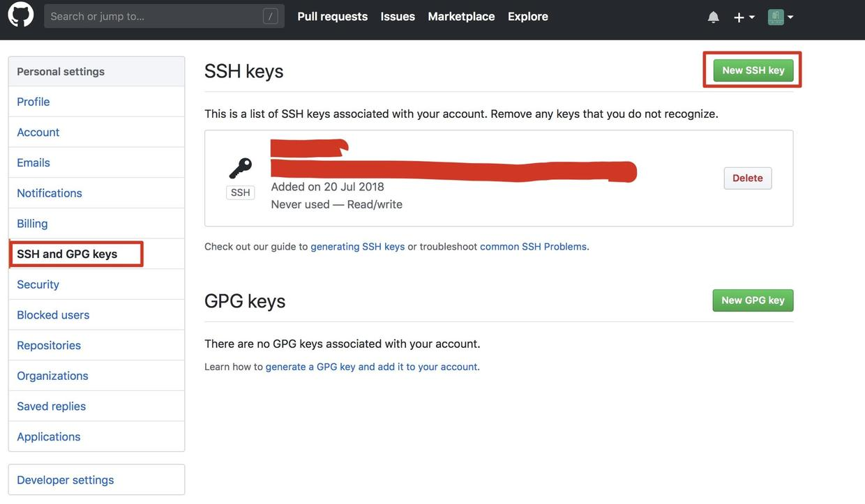The height and width of the screenshot is (504, 865).
Task: Navigate to the Explore section
Action: coord(527,15)
